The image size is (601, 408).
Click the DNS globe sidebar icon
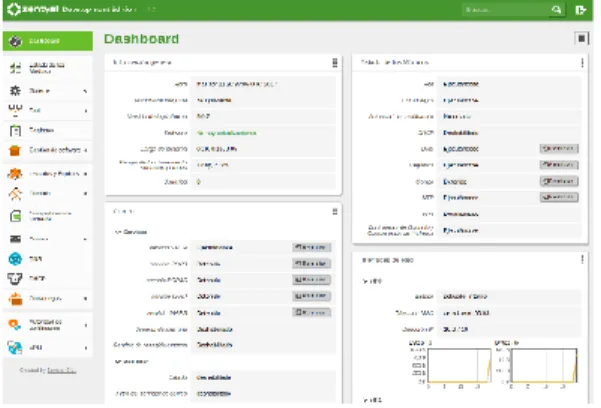coord(15,259)
